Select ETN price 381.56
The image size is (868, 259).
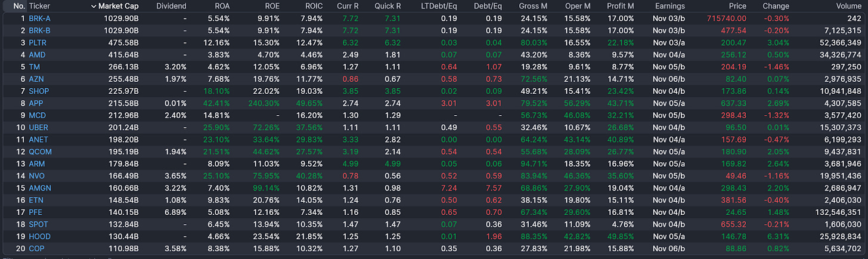tap(734, 200)
